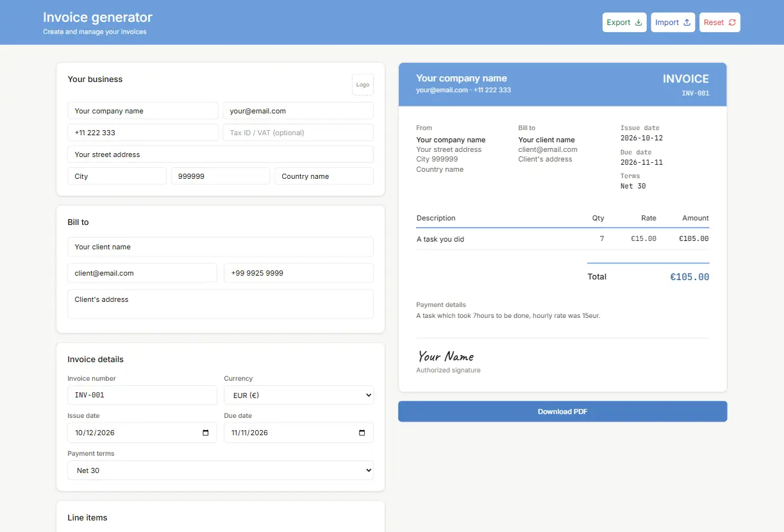Click the Invoice generator page title
784x532 pixels.
pyautogui.click(x=98, y=17)
